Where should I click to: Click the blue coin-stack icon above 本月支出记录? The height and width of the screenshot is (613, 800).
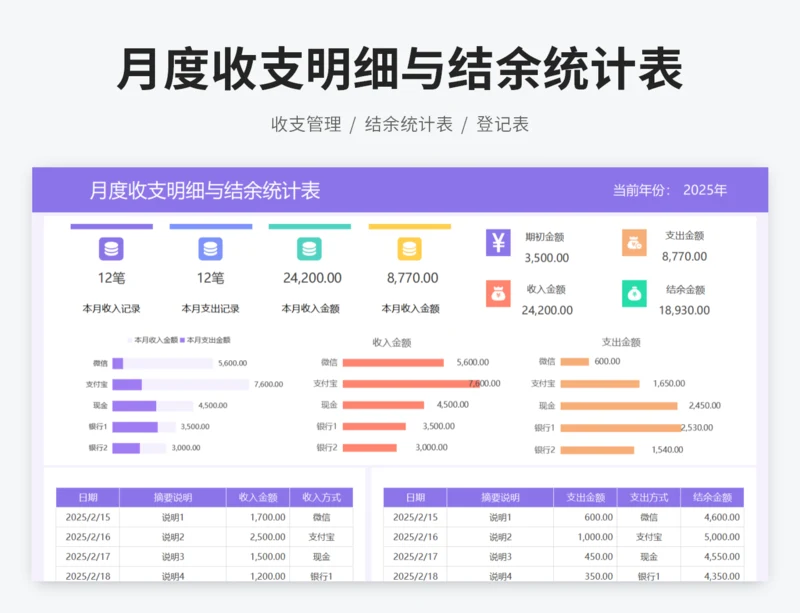[210, 249]
